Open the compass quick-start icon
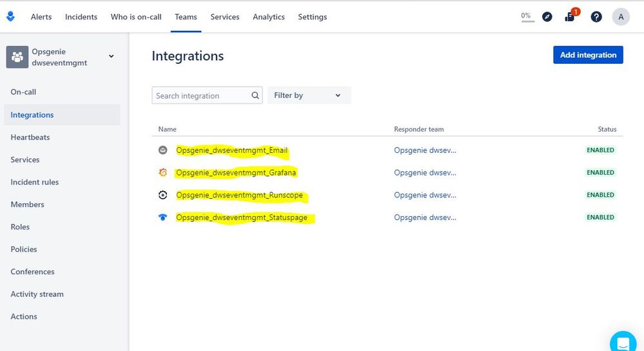Viewport: 644px width, 351px height. pyautogui.click(x=547, y=17)
